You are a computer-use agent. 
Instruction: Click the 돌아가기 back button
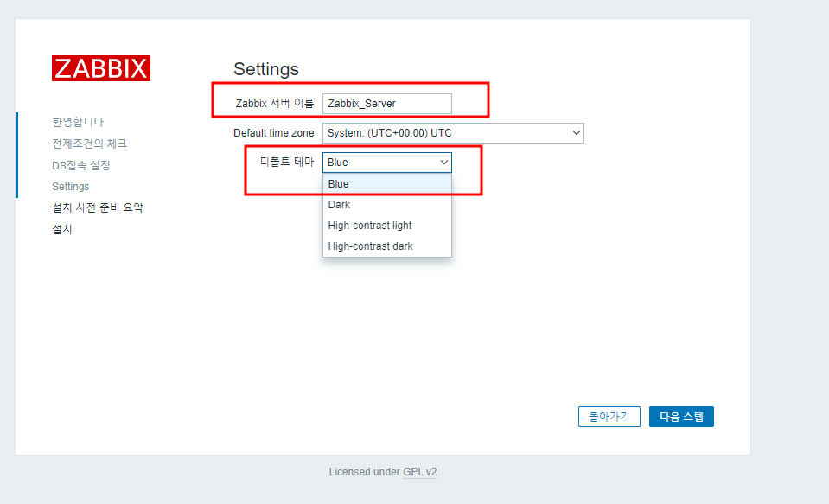pos(609,417)
